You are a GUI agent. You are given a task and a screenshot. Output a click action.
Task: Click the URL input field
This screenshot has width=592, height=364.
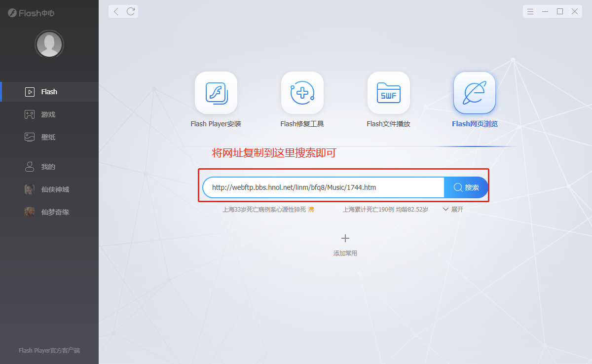[x=323, y=187]
